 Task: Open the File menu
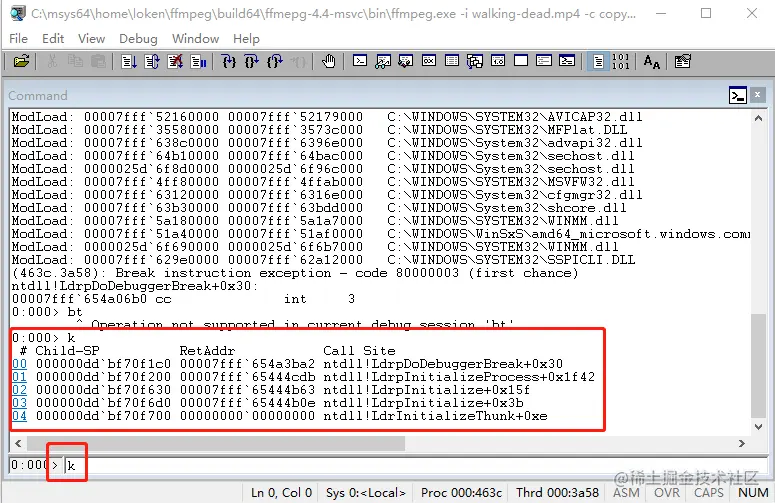coord(18,39)
